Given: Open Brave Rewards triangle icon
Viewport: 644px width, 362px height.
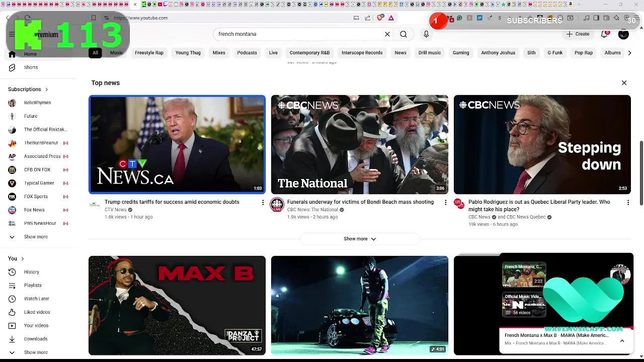Looking at the screenshot, I should (391, 18).
